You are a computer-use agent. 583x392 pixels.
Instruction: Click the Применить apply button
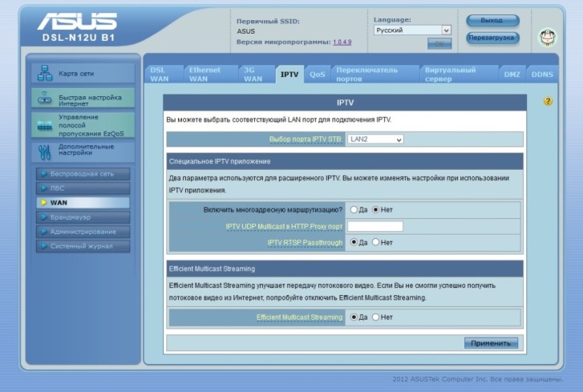[491, 343]
